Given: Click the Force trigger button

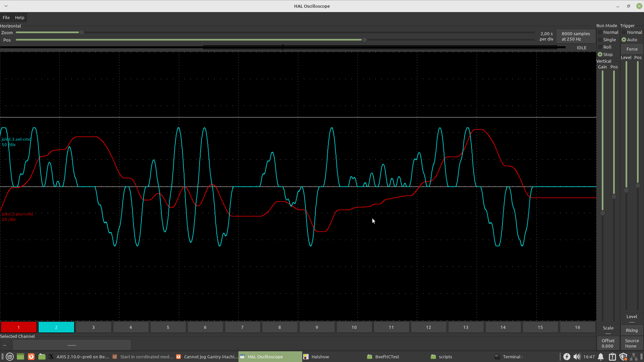Looking at the screenshot, I should click(x=632, y=49).
